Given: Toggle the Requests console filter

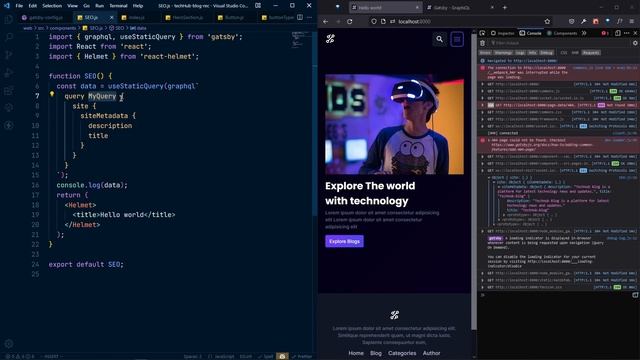Looking at the screenshot, I should 591,53.
